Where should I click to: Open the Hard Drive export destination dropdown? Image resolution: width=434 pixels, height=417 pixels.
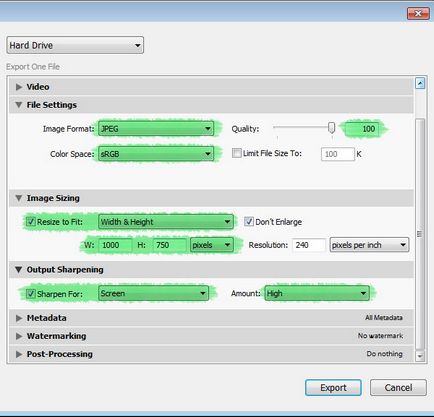pos(75,45)
